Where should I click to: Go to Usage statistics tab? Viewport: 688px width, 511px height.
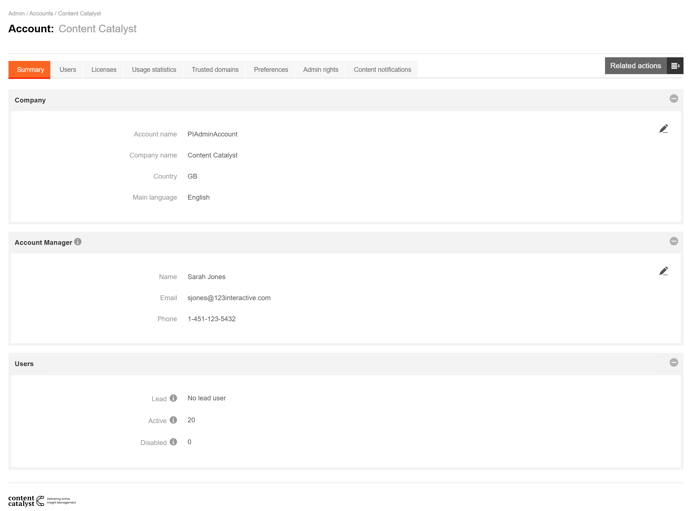[x=154, y=70]
